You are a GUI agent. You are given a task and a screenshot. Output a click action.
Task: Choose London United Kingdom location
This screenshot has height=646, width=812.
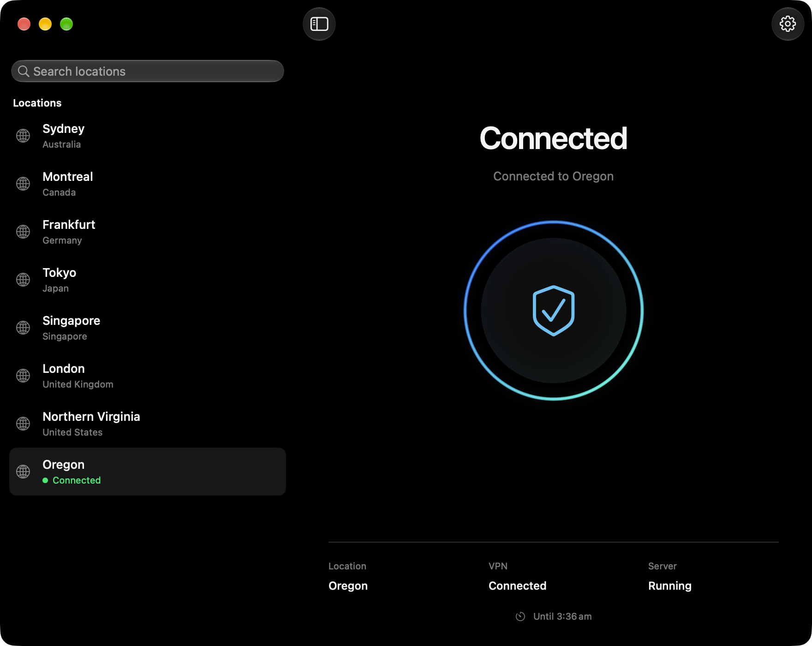click(148, 376)
